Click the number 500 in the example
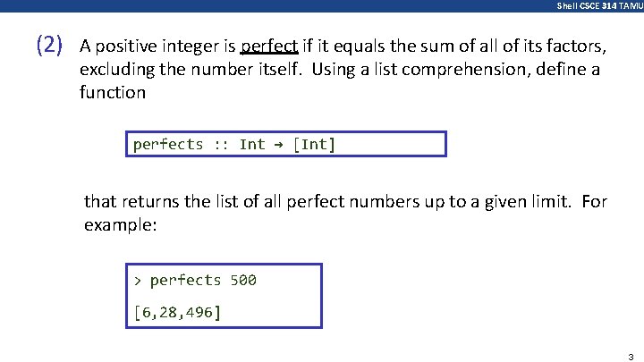Screen dimensions: 644x362 243,281
